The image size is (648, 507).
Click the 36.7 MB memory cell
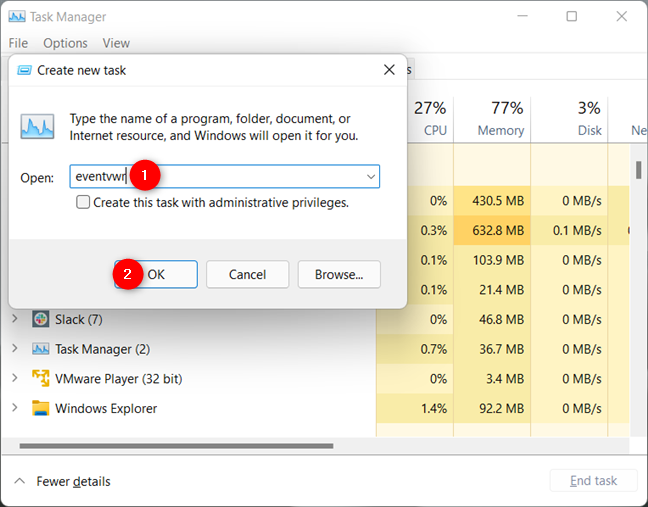coord(492,349)
